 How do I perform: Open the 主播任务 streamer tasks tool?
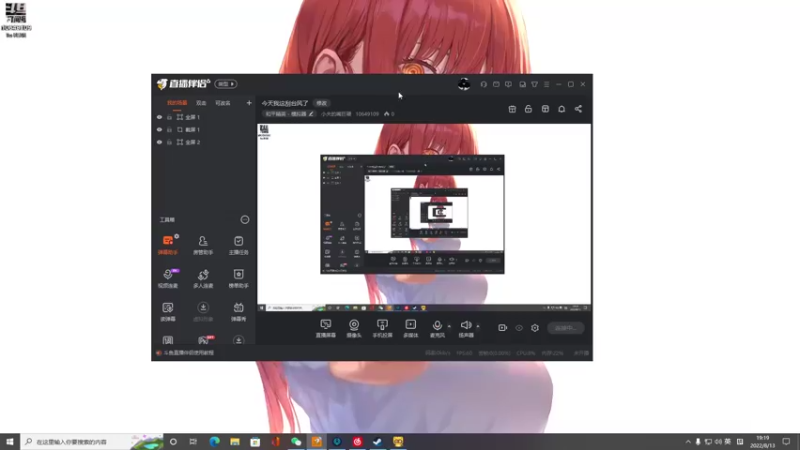(x=238, y=244)
